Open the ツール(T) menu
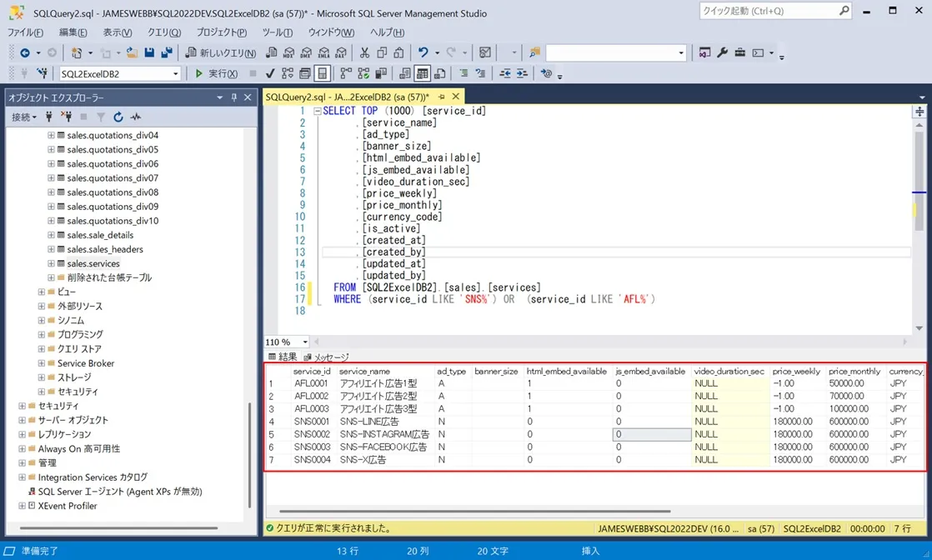Image resolution: width=932 pixels, height=560 pixels. click(277, 32)
